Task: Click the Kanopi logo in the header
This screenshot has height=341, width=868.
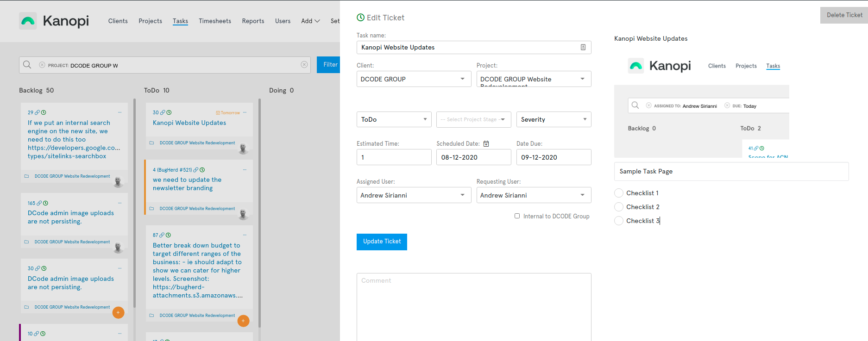Action: (x=54, y=21)
